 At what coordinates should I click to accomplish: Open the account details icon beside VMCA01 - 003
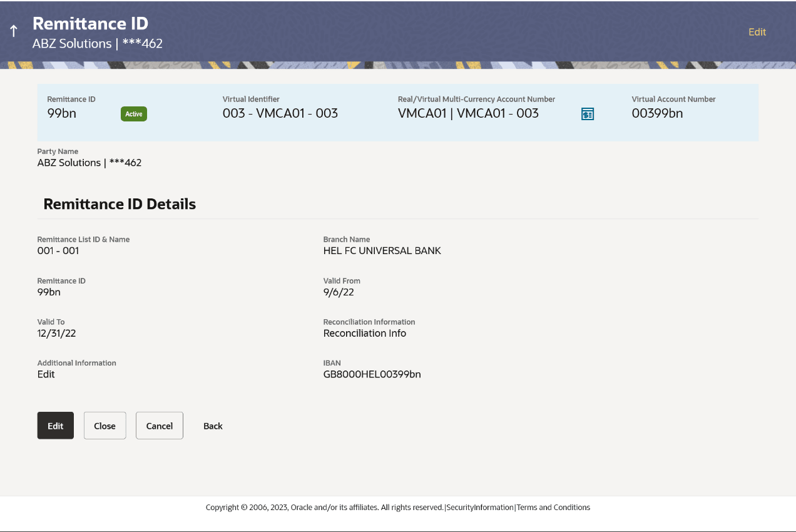click(587, 114)
